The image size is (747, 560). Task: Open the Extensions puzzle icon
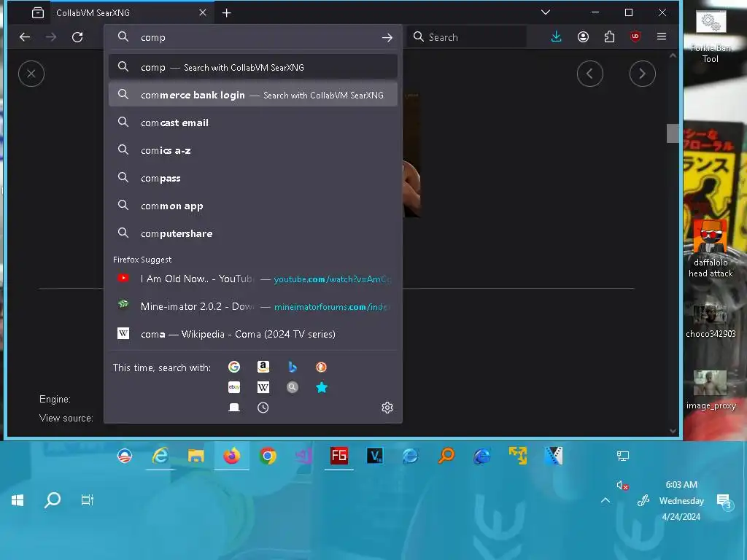(609, 36)
